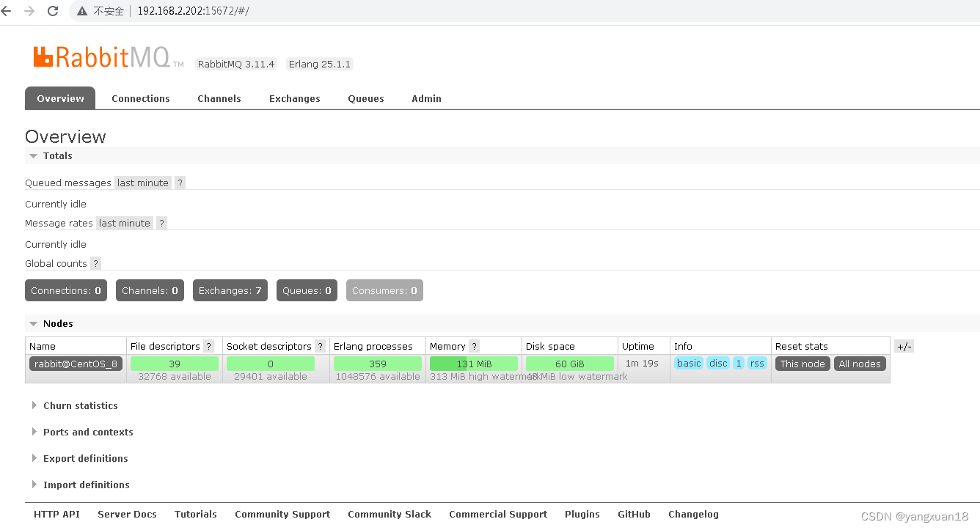Screen dimensions: 980x530
Task: Click the Memory 131 MiB usage bar
Action: coord(474,364)
